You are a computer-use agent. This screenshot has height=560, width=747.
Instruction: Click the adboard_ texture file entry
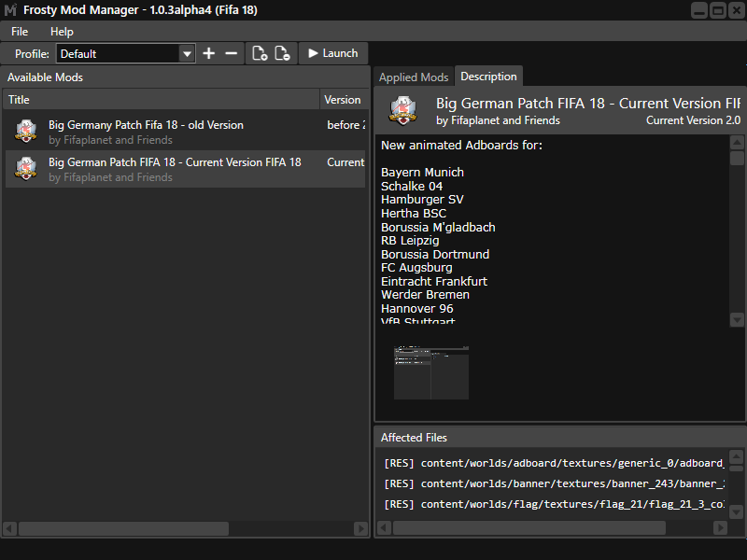pyautogui.click(x=554, y=463)
